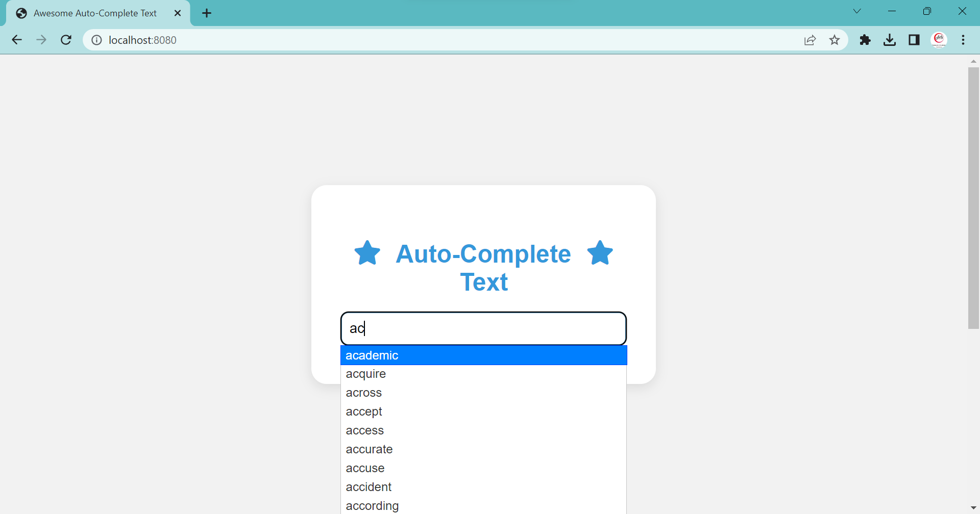Screen dimensions: 980x514
Task: Open the three-dot browser menu
Action: [x=964, y=40]
